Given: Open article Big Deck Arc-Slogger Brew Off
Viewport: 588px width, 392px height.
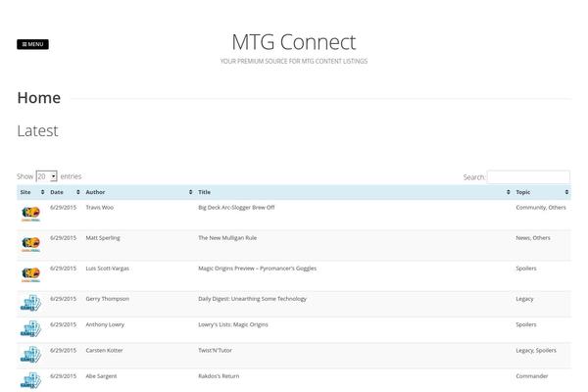Looking at the screenshot, I should (236, 208).
